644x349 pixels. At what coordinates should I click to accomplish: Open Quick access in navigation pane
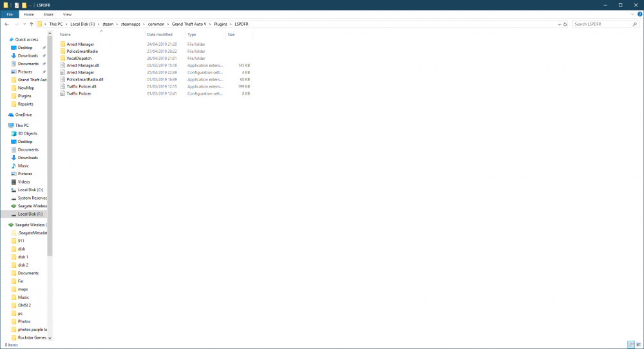[26, 40]
